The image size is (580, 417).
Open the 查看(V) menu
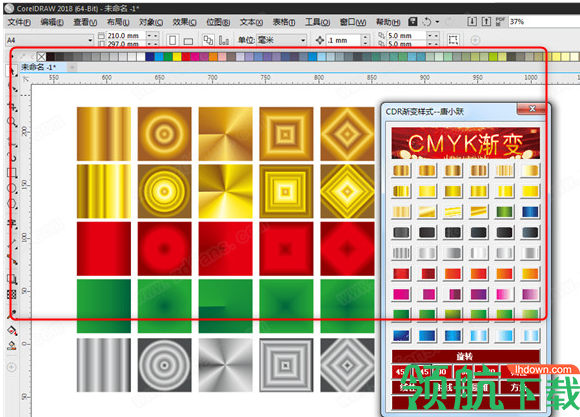85,22
